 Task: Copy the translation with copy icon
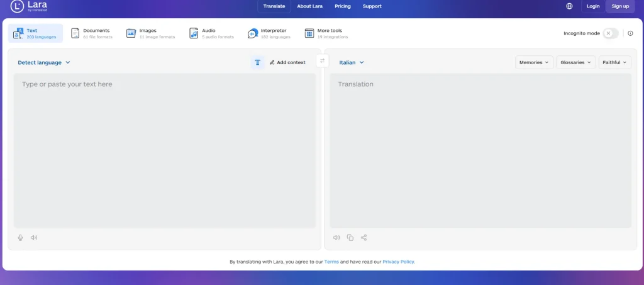pyautogui.click(x=350, y=237)
